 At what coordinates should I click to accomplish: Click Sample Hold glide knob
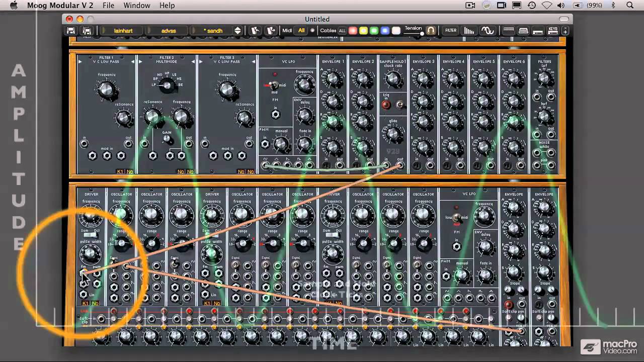coord(393,134)
